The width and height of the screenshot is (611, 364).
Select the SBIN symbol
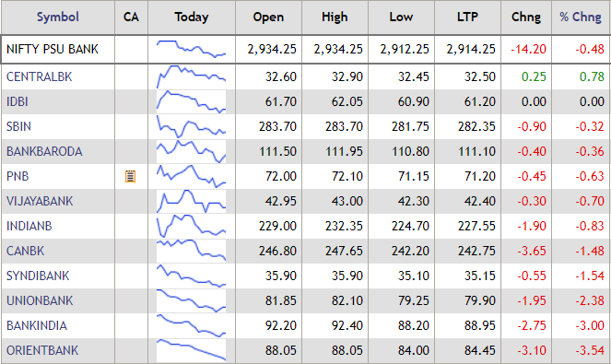click(x=18, y=126)
